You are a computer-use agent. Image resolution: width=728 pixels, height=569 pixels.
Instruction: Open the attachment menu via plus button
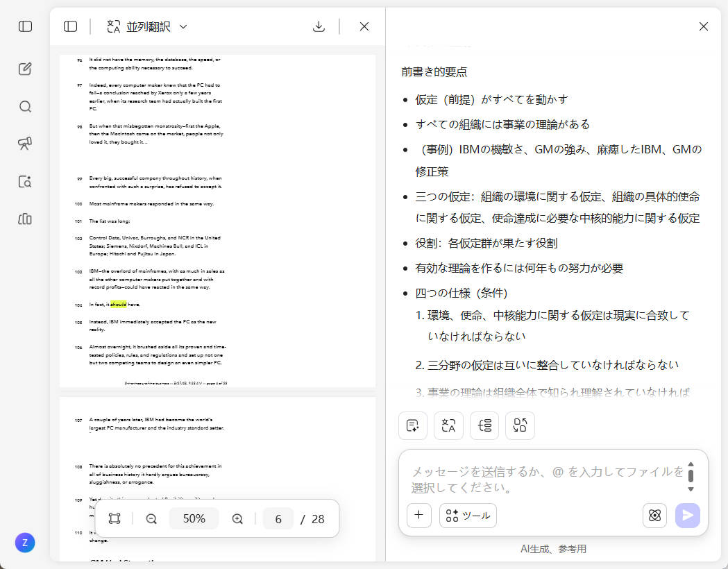(418, 516)
